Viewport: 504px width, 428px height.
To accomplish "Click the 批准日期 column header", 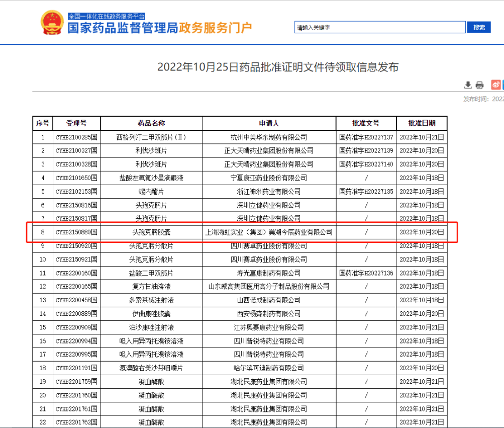I will (422, 123).
